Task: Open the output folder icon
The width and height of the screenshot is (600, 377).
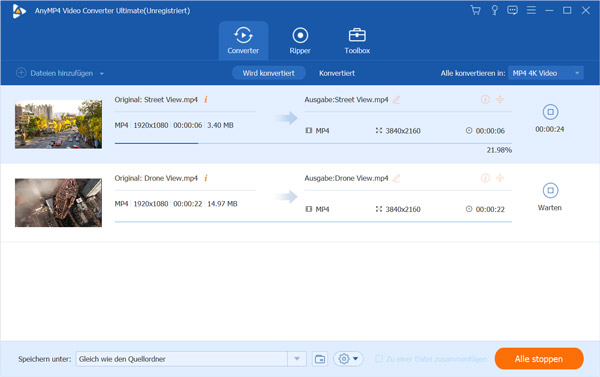Action: (320, 359)
